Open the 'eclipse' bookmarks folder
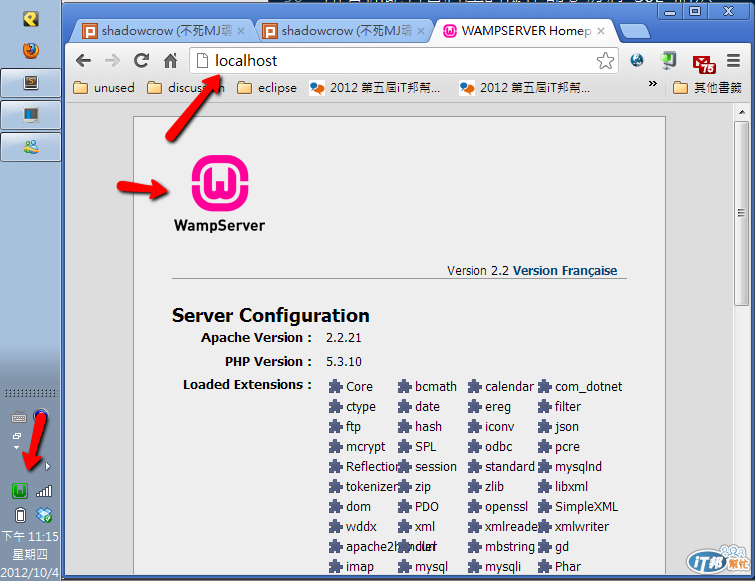 click(x=267, y=88)
